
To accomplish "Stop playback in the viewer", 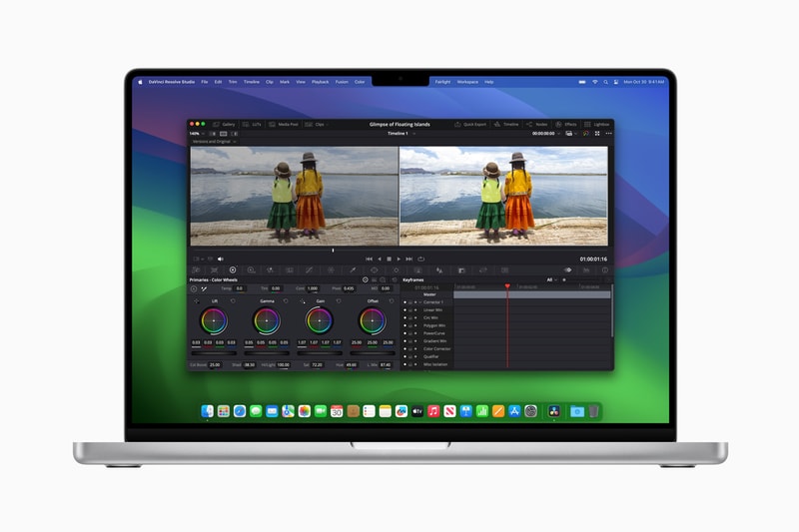I will point(389,260).
